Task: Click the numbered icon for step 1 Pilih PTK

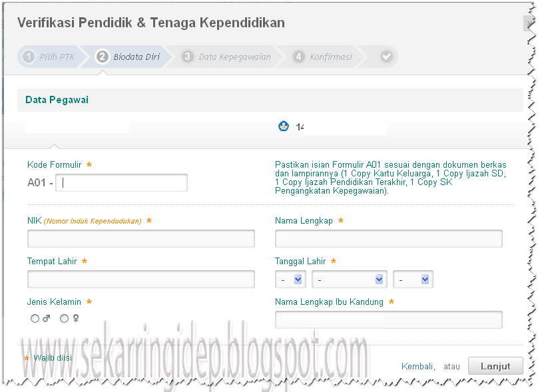Action: click(x=28, y=57)
